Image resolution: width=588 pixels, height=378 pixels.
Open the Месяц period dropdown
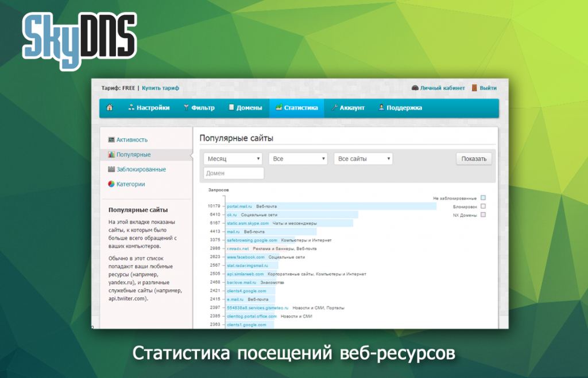click(233, 159)
